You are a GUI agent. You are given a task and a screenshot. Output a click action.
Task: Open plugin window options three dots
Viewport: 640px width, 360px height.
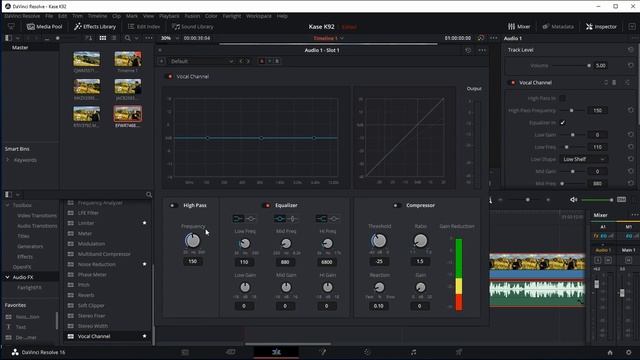(482, 50)
